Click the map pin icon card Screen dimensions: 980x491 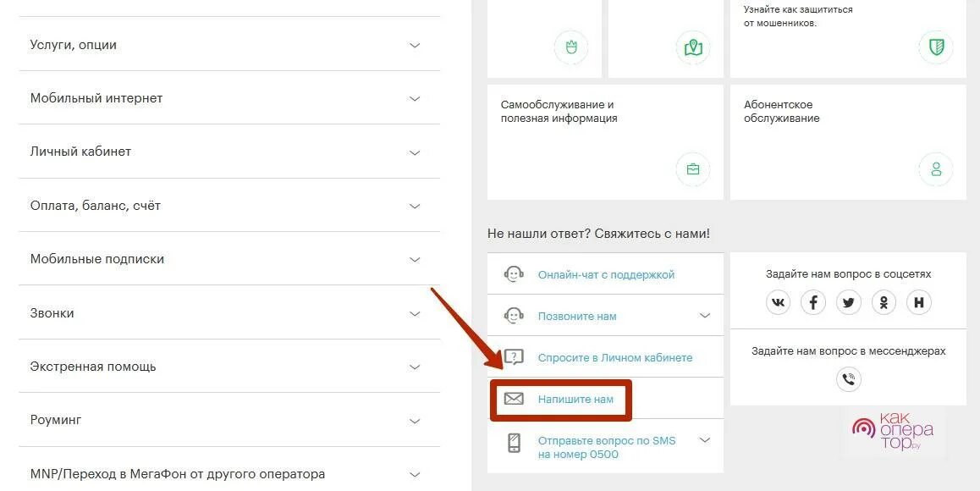click(x=693, y=47)
